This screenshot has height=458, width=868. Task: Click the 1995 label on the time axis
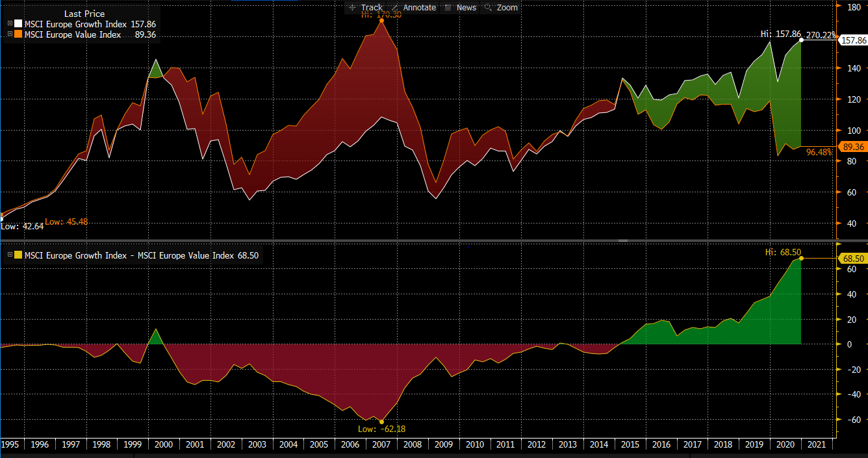click(10, 444)
